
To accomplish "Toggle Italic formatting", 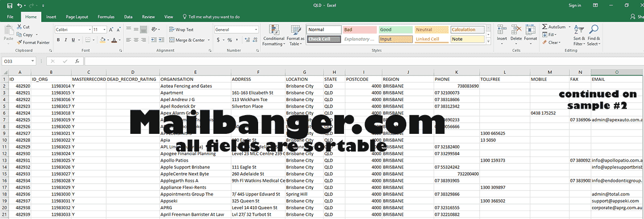I will pyautogui.click(x=65, y=40).
